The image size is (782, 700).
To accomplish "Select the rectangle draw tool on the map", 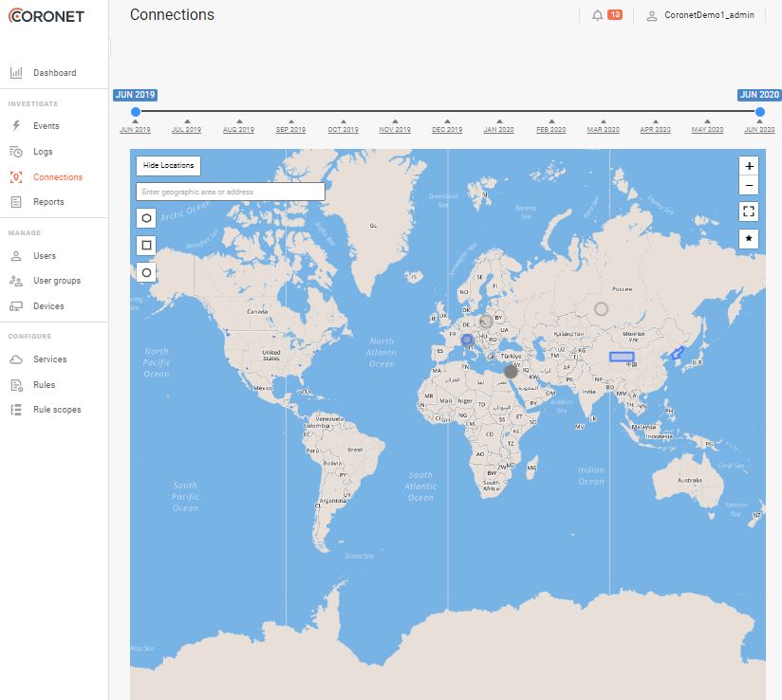I will (146, 245).
